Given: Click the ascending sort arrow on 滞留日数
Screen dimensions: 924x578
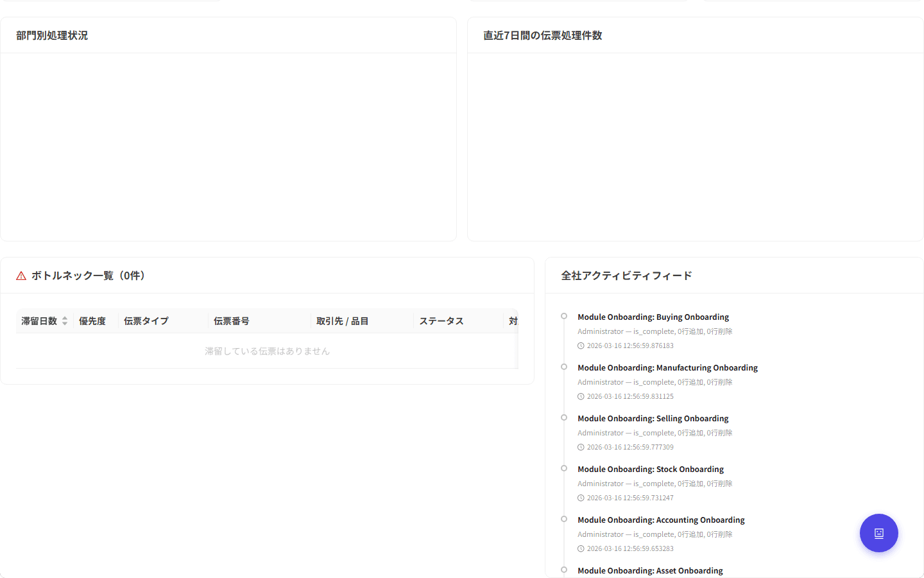Looking at the screenshot, I should (x=64, y=317).
